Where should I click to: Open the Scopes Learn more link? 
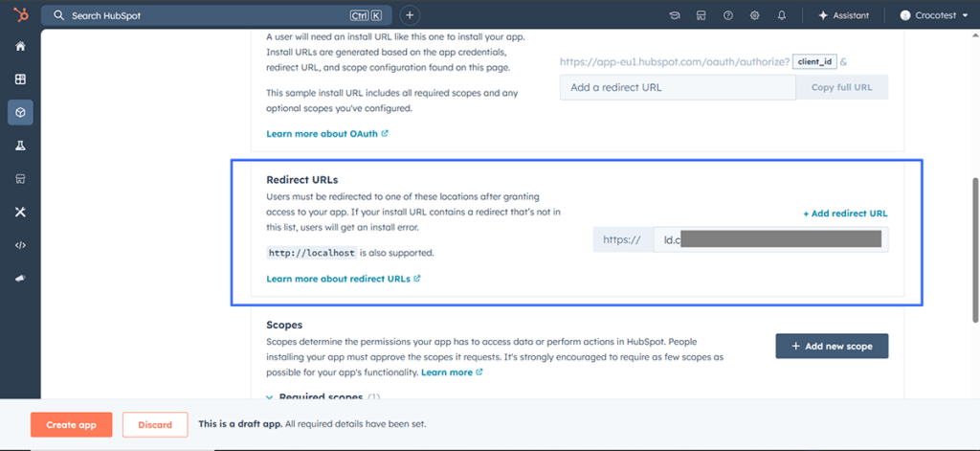coord(452,372)
